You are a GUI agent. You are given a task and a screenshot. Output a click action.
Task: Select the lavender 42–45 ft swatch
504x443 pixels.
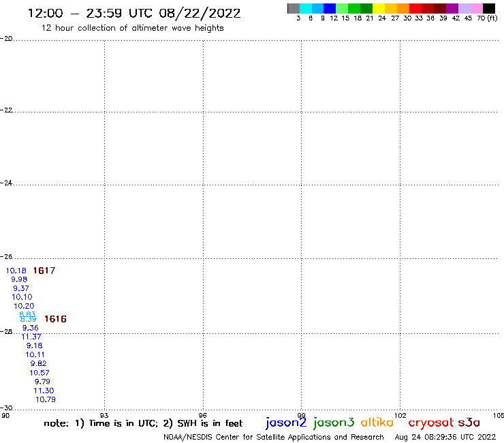point(464,8)
